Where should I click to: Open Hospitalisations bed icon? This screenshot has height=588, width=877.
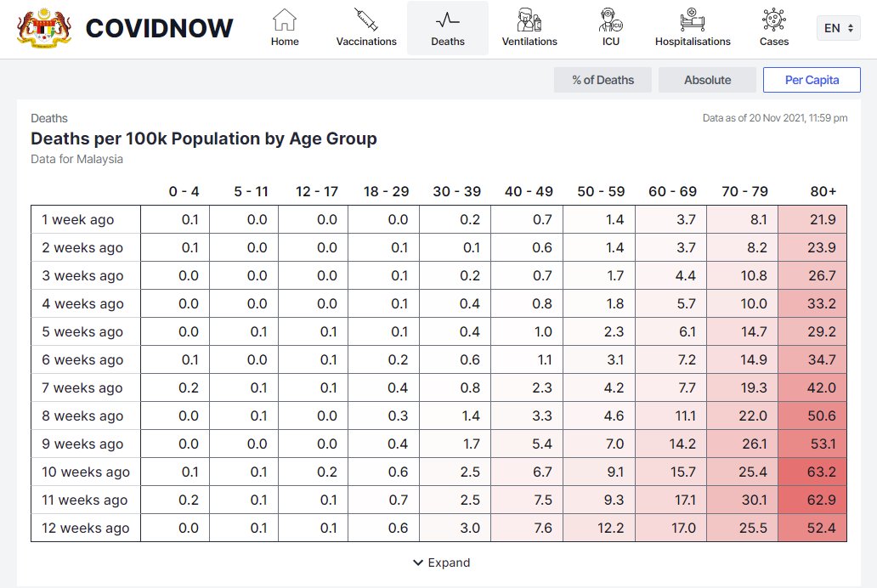click(x=693, y=20)
